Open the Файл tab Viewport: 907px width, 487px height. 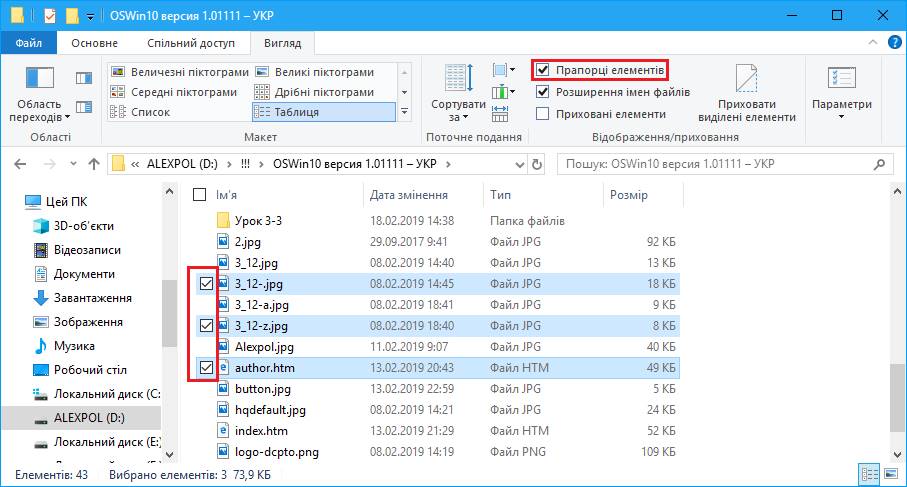coord(28,43)
